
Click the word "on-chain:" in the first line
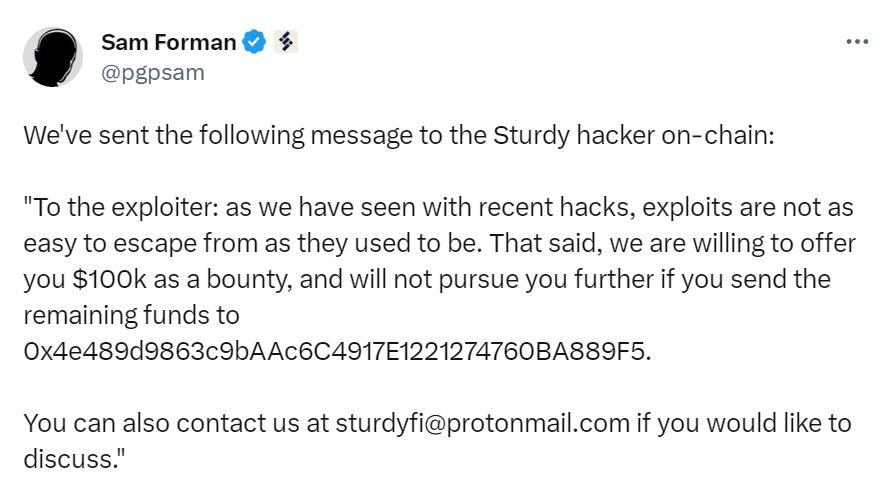pos(718,135)
